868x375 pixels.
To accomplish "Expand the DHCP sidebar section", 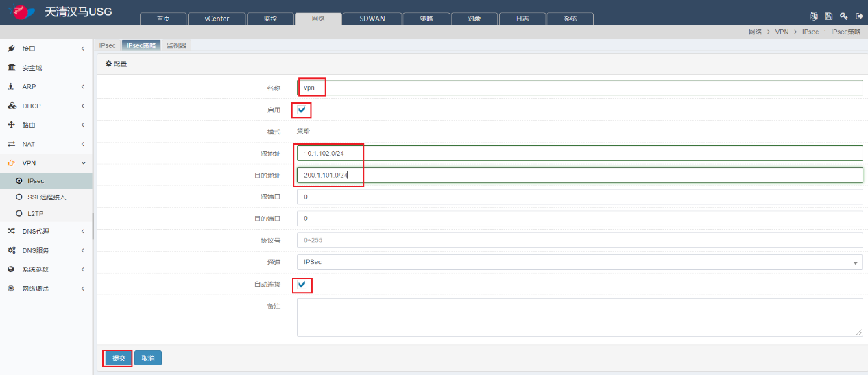I will (x=82, y=106).
